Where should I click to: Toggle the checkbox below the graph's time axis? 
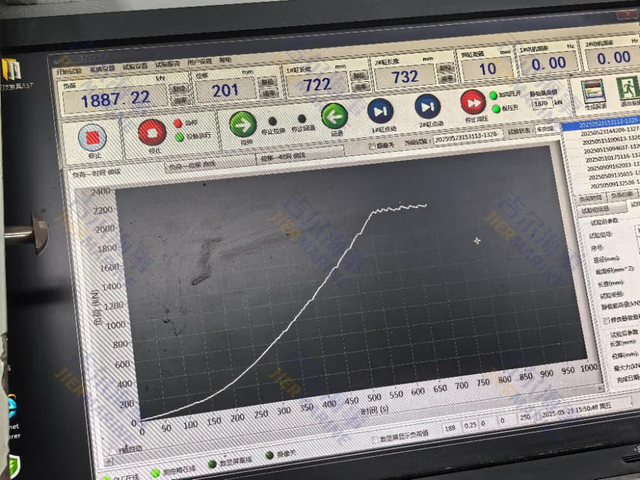376,437
